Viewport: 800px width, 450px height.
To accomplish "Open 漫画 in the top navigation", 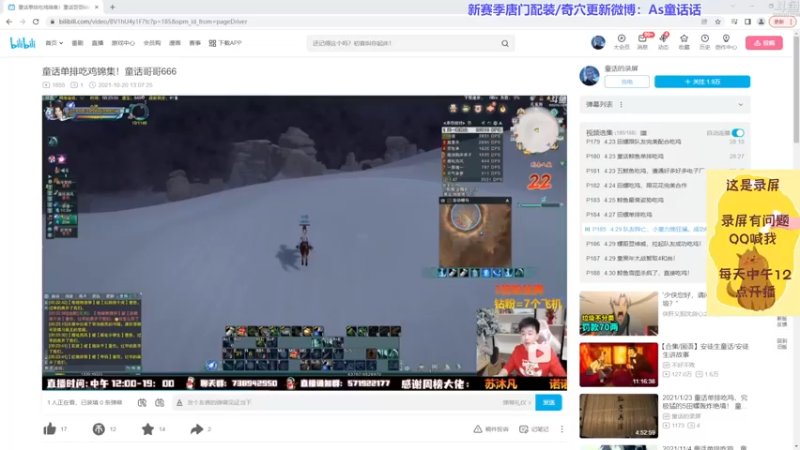I will pos(175,43).
